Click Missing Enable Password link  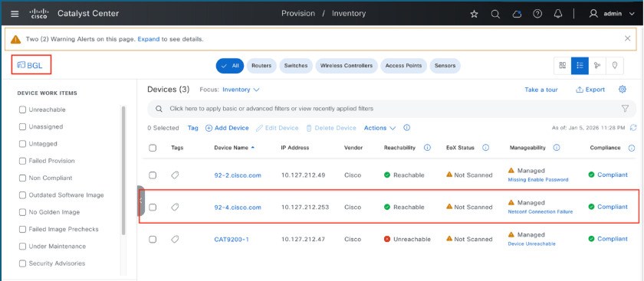click(x=538, y=180)
